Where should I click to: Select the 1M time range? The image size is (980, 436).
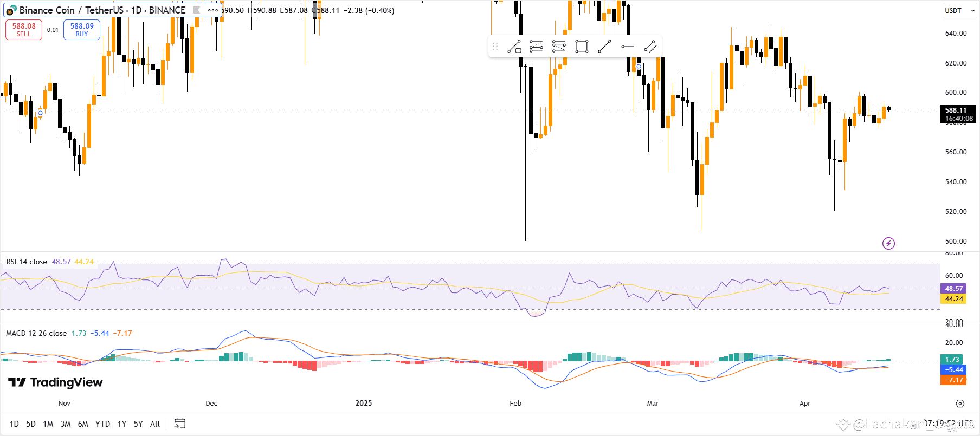click(x=48, y=424)
